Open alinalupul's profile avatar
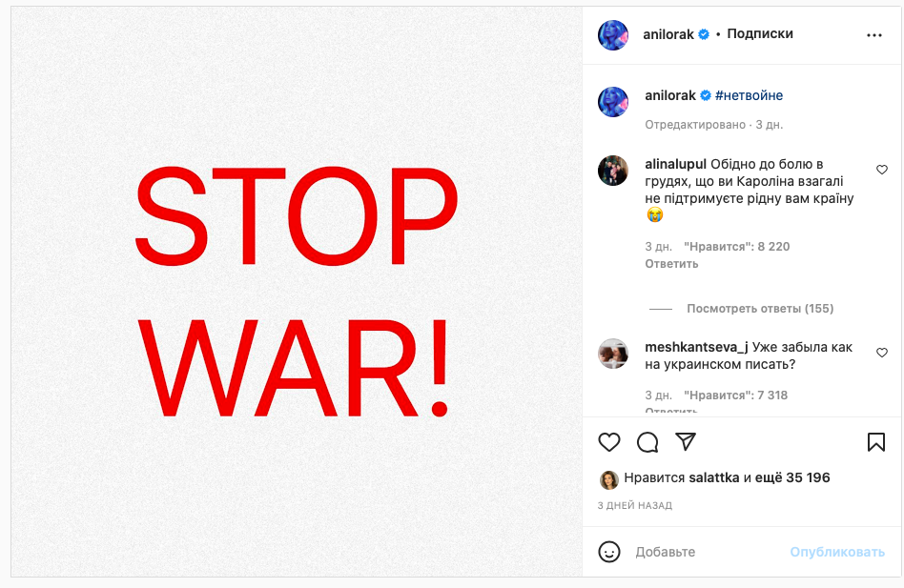Viewport: 904px width, 588px height. coord(613,171)
